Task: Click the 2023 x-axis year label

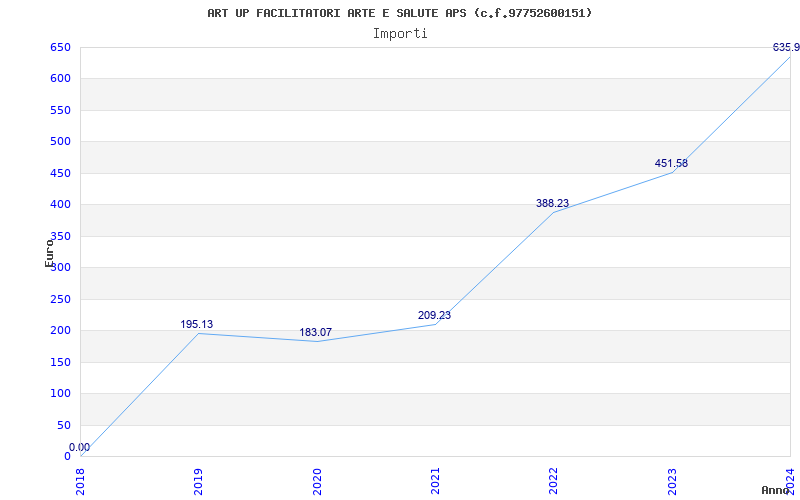Action: 672,480
